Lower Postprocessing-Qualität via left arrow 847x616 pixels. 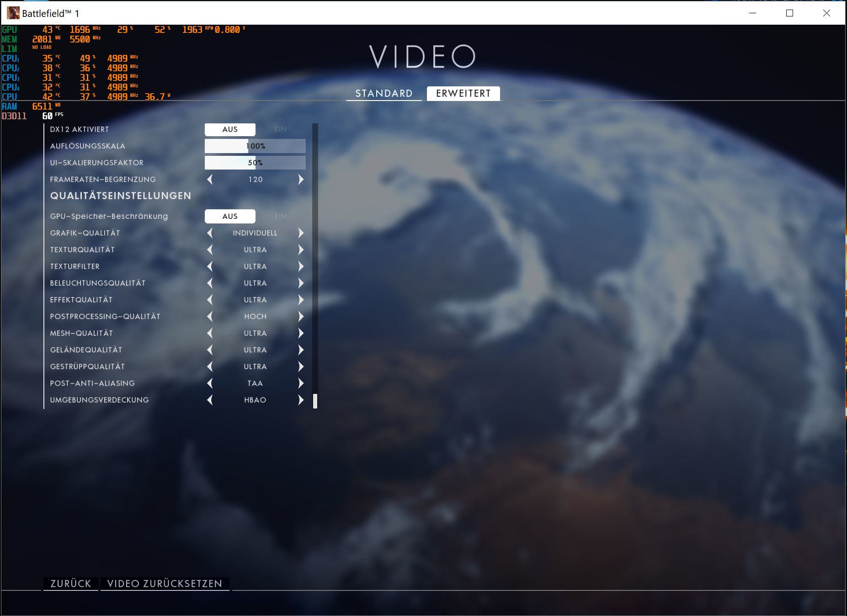210,317
